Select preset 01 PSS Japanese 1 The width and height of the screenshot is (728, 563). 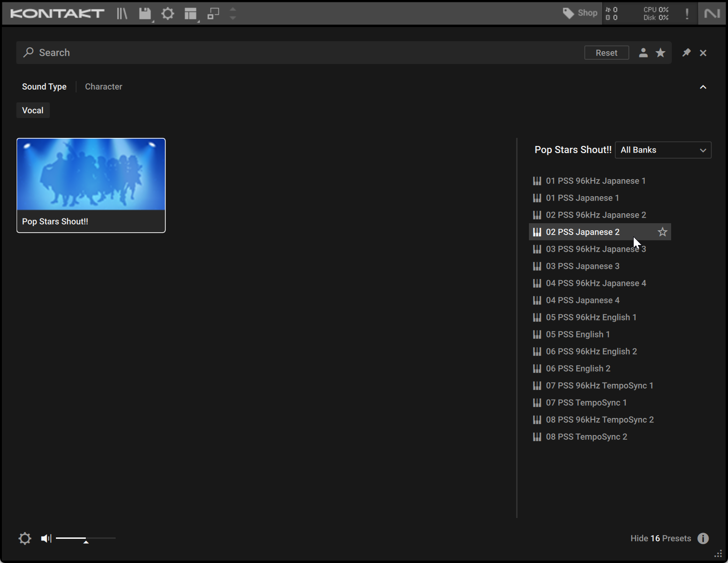tap(600, 198)
